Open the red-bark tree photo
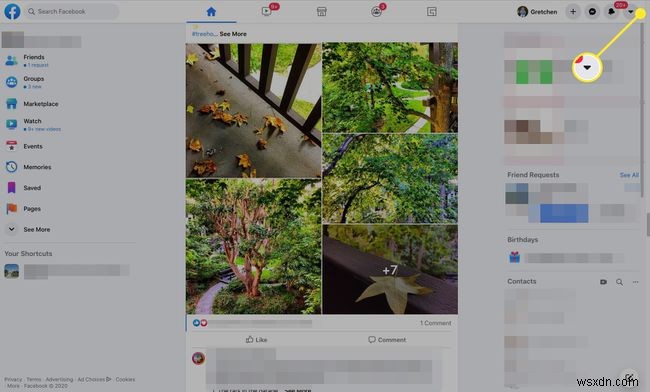 pos(253,246)
